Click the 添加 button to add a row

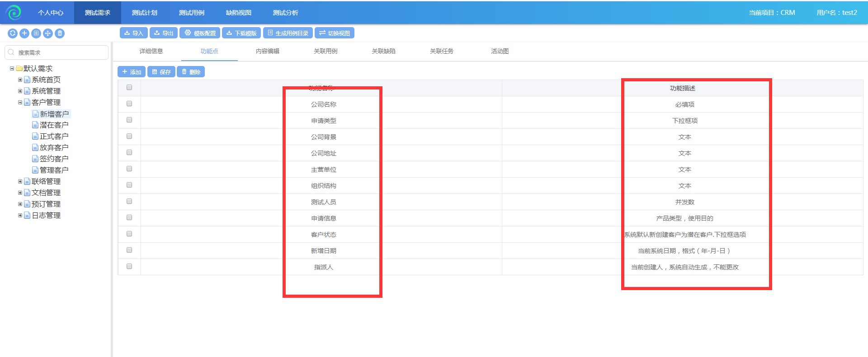click(132, 72)
